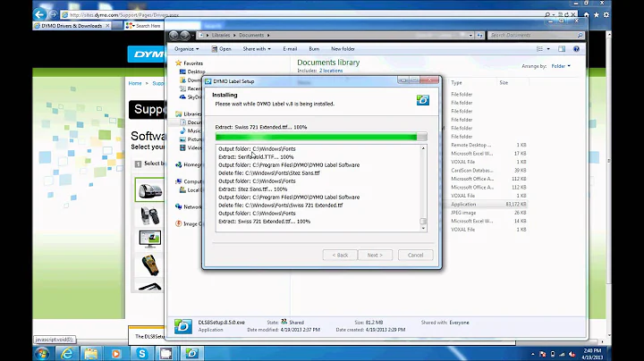Click Internet Explorer forward button

pos(53,15)
